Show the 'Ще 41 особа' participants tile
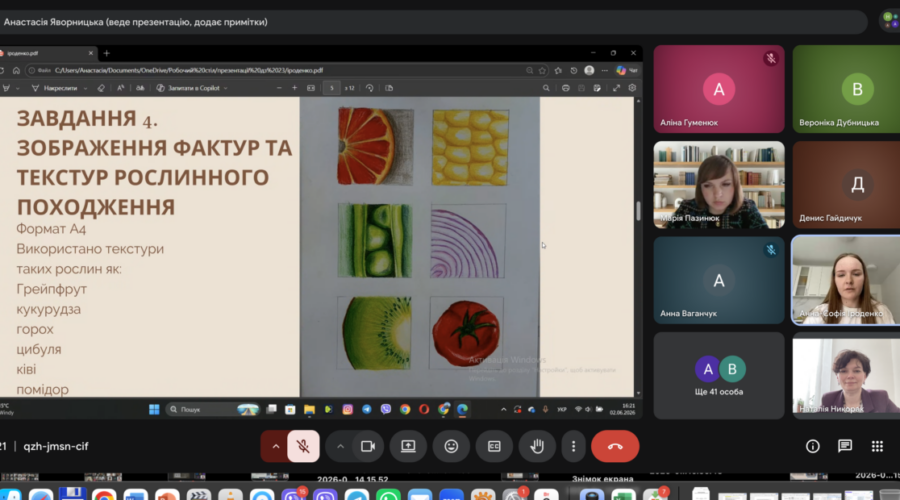The width and height of the screenshot is (900, 500). [719, 376]
